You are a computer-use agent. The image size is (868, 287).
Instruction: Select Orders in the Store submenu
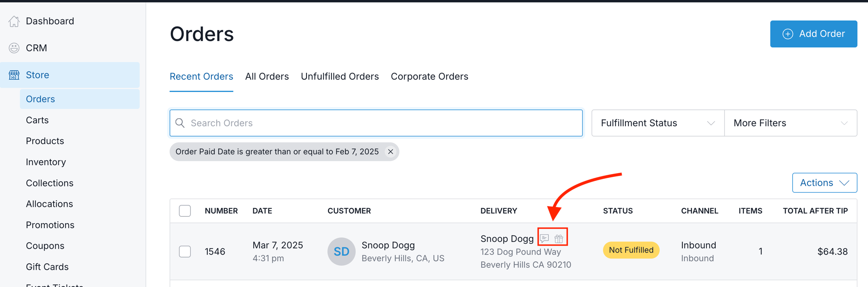pos(79,99)
